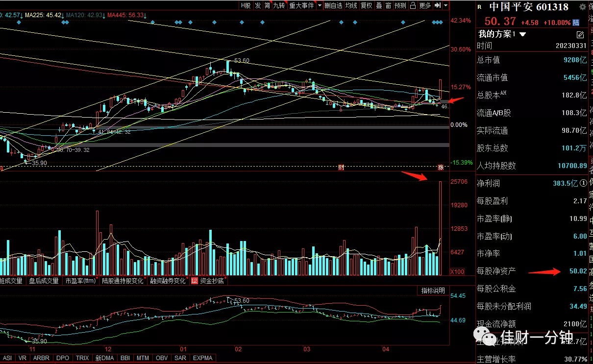Screen dimensions: 593x364
Task: Click the edit icon next to 我的方案1
Action: (x=580, y=34)
